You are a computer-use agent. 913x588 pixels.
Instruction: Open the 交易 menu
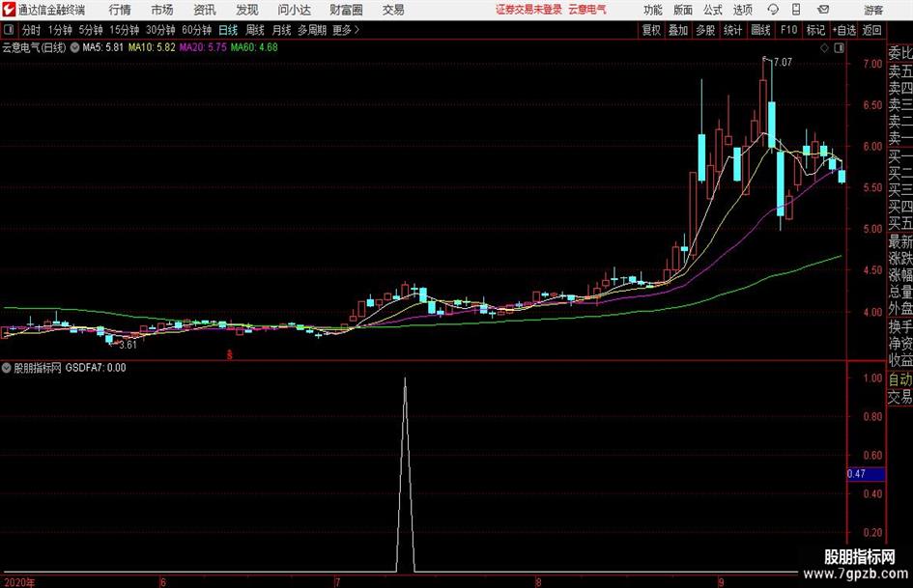[x=393, y=10]
